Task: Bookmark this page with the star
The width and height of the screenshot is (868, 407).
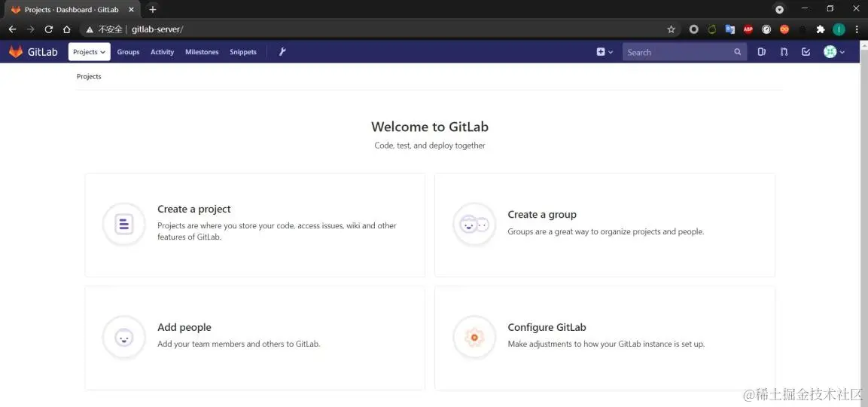Action: 671,29
